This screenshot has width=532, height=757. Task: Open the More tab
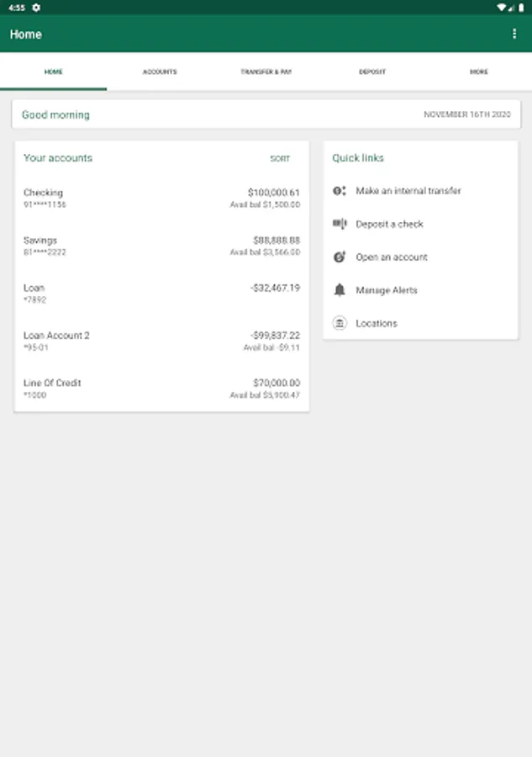coord(478,71)
